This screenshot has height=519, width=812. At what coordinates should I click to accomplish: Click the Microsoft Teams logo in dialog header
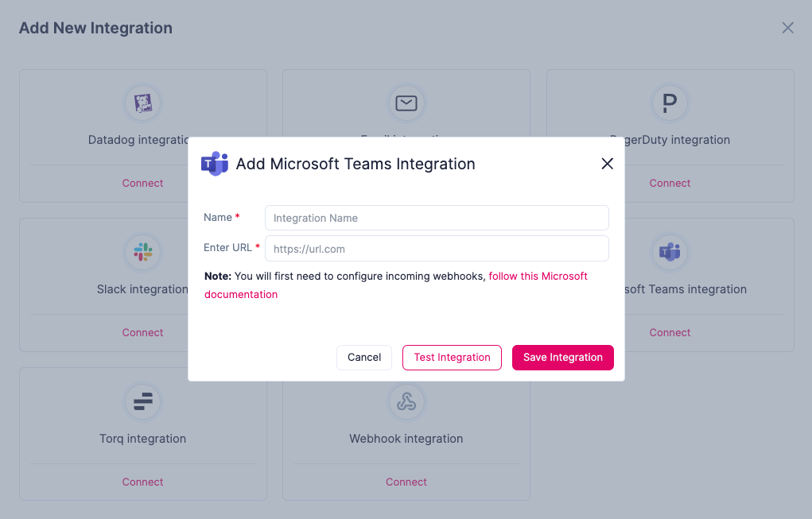click(215, 164)
